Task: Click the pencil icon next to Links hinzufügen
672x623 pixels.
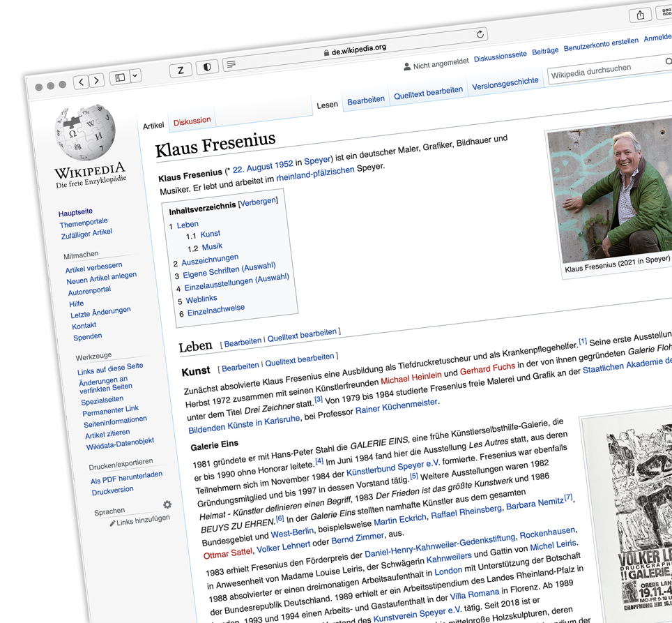Action: pos(112,523)
